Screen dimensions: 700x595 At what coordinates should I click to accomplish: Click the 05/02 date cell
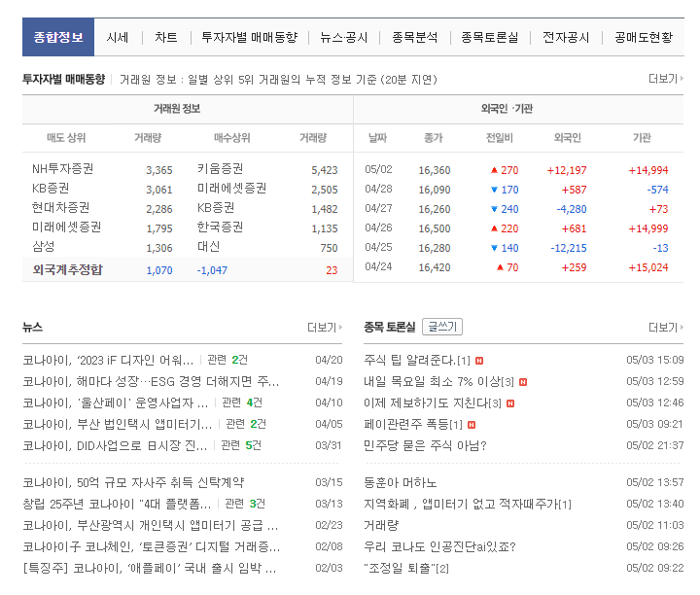378,169
